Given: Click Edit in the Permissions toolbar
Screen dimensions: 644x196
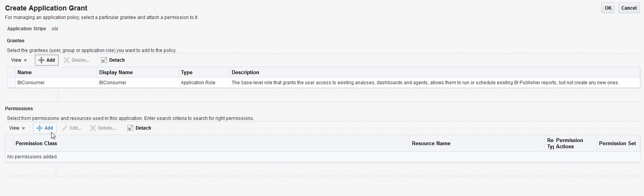Looking at the screenshot, I should coord(72,128).
